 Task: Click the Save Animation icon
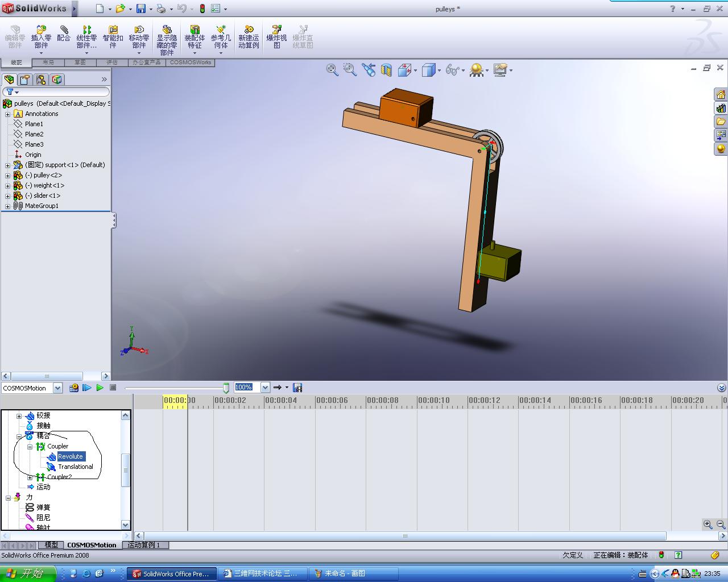297,388
